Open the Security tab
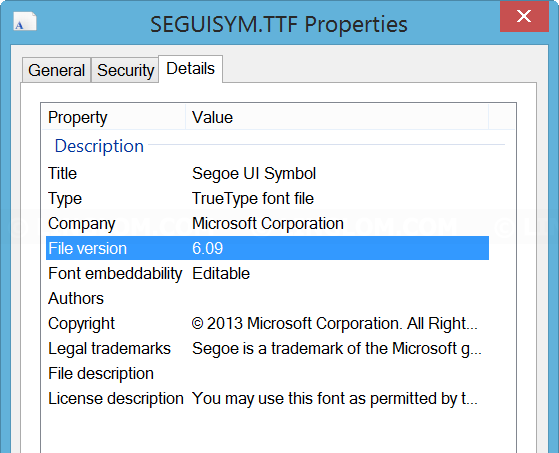Image resolution: width=559 pixels, height=453 pixels. coord(125,70)
